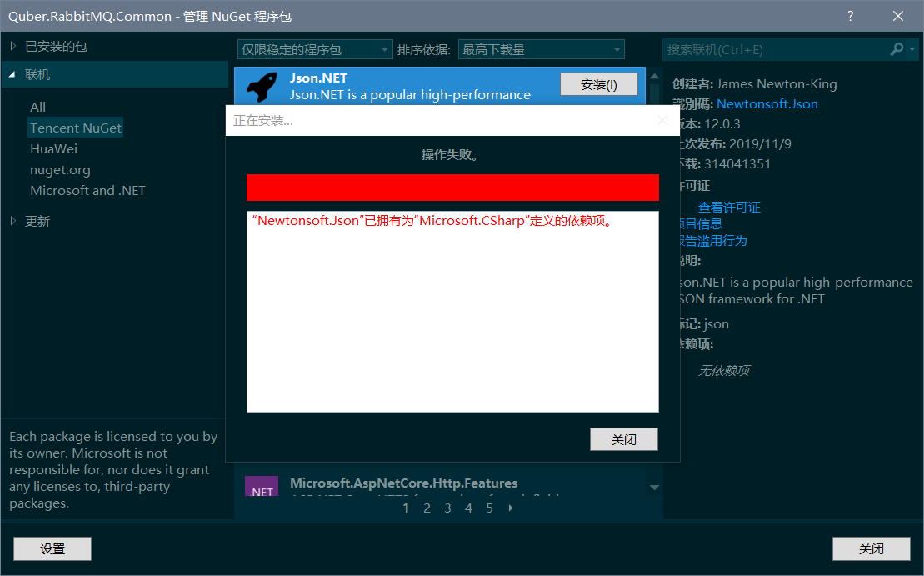
Task: Click the 搜索联机 search input field
Action: (775, 49)
